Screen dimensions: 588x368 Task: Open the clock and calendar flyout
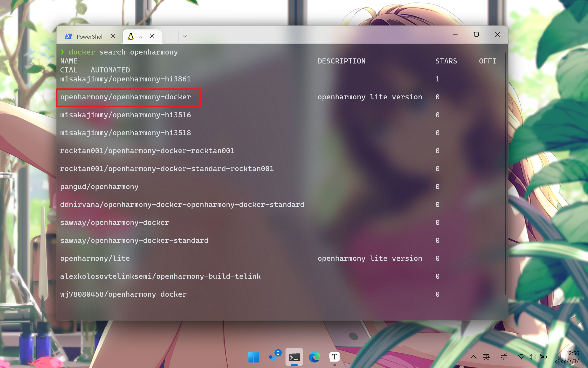(567, 357)
